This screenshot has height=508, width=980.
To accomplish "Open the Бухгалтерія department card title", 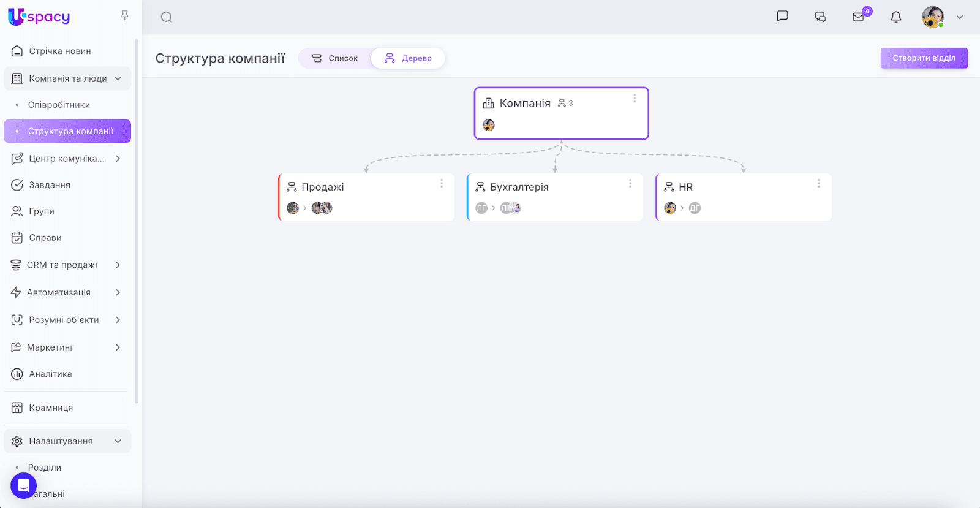I will click(519, 187).
